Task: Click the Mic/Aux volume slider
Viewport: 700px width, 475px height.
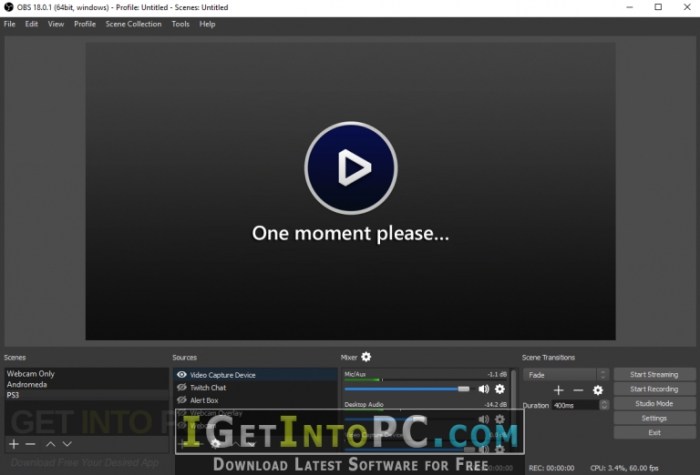Action: pos(407,389)
